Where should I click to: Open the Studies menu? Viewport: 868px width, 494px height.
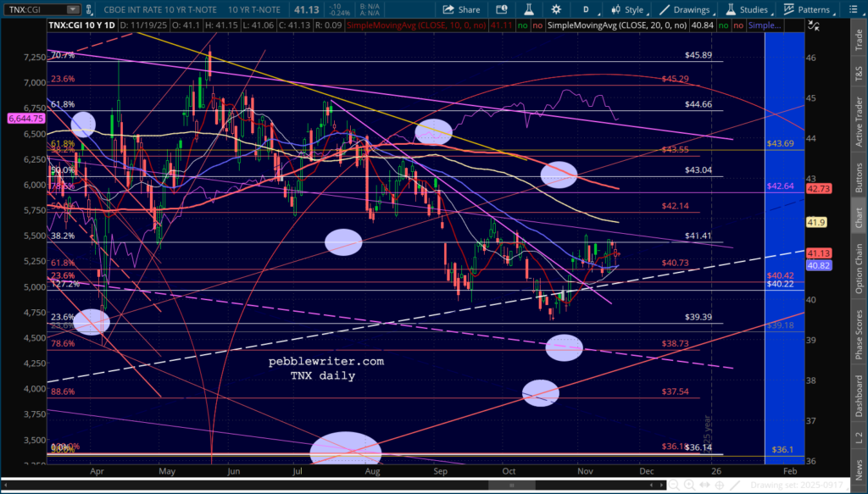[748, 9]
